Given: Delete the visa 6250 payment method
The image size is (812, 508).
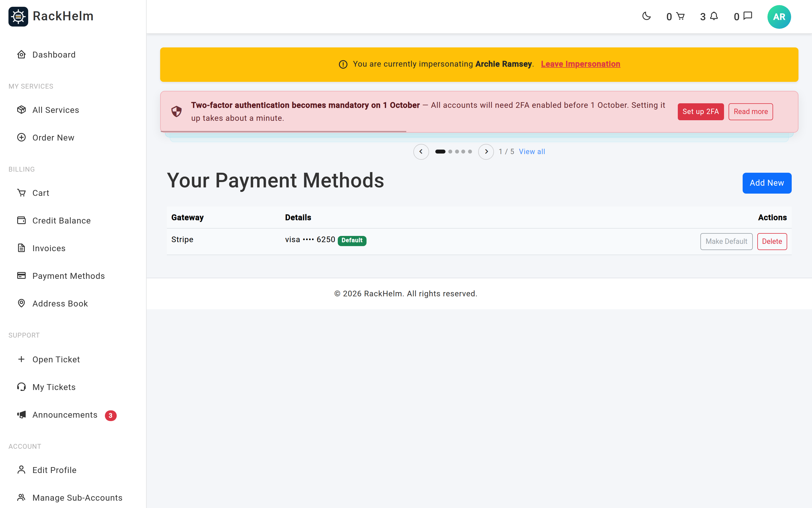Looking at the screenshot, I should (772, 241).
